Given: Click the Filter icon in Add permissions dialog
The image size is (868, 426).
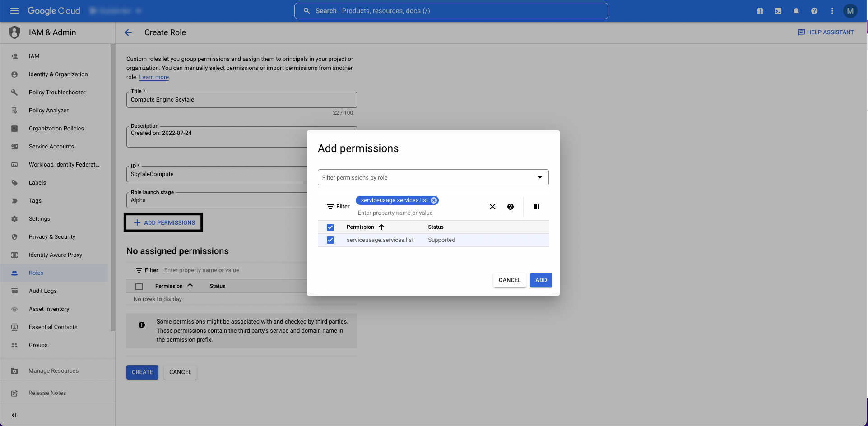Looking at the screenshot, I should pos(330,207).
